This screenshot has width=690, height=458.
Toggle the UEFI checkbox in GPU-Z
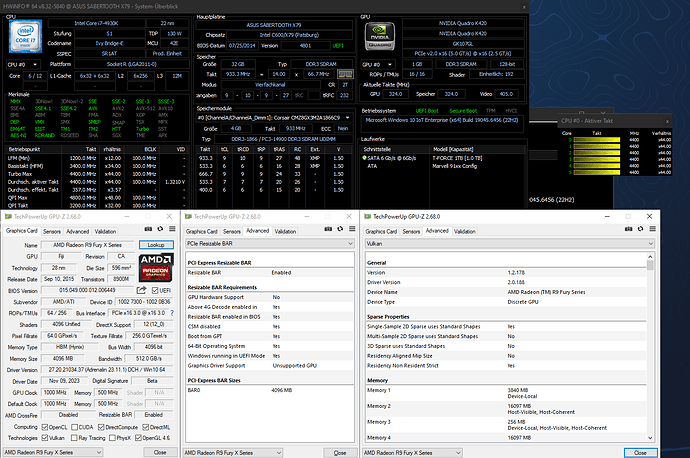pyautogui.click(x=155, y=290)
